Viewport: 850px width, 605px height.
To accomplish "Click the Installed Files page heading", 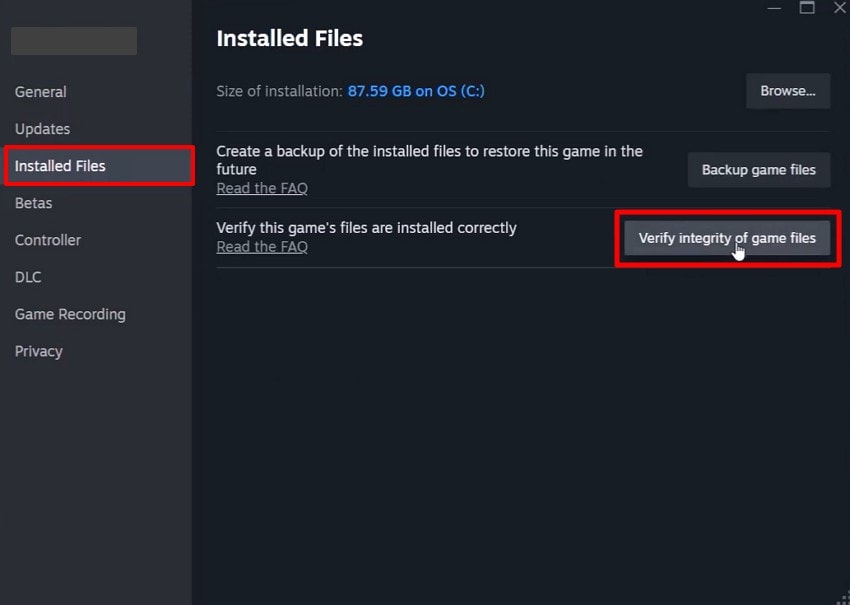I will [x=289, y=39].
